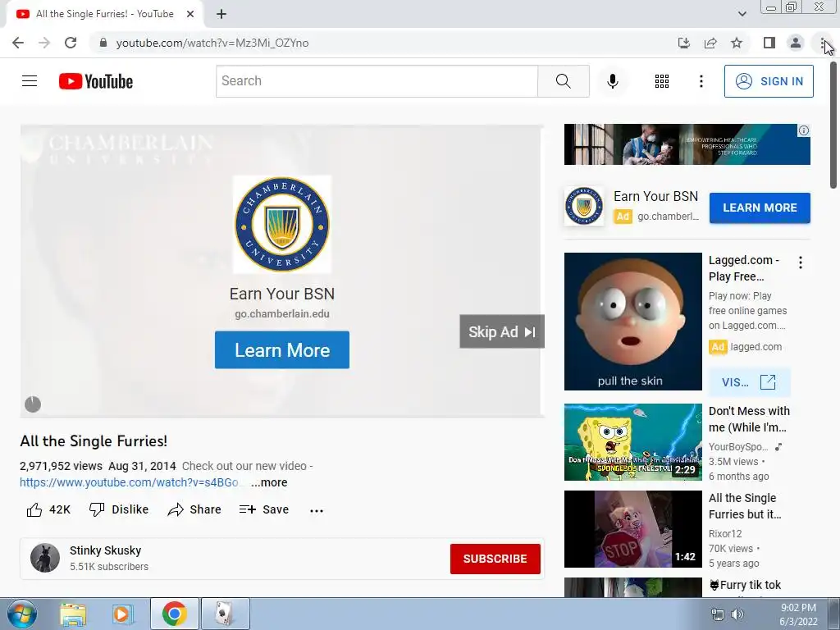This screenshot has width=840, height=630.
Task: Open more actions ellipsis under the video
Action: [x=317, y=510]
